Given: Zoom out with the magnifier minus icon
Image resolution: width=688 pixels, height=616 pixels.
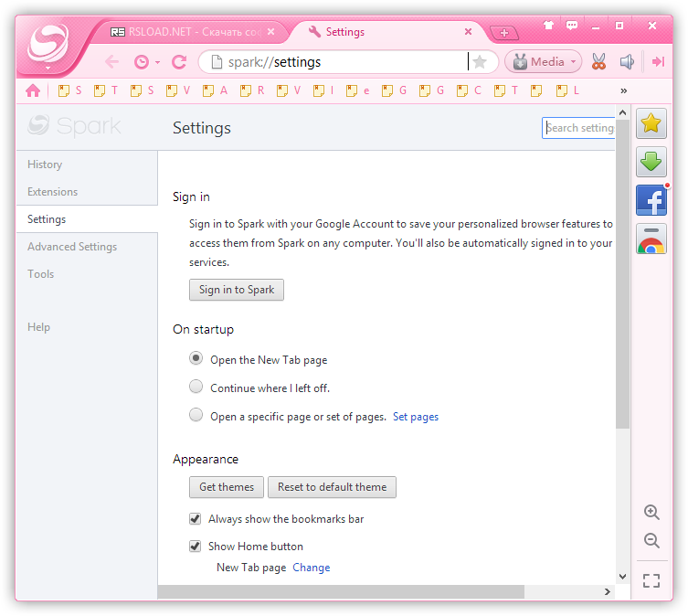Looking at the screenshot, I should pyautogui.click(x=651, y=540).
